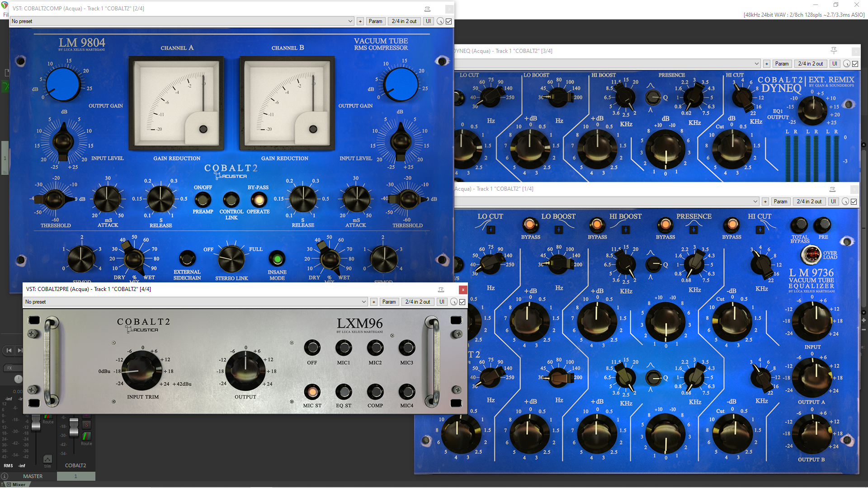The width and height of the screenshot is (868, 488).
Task: Click the plus preset button in the COBALT2 1/4 window
Action: click(765, 202)
